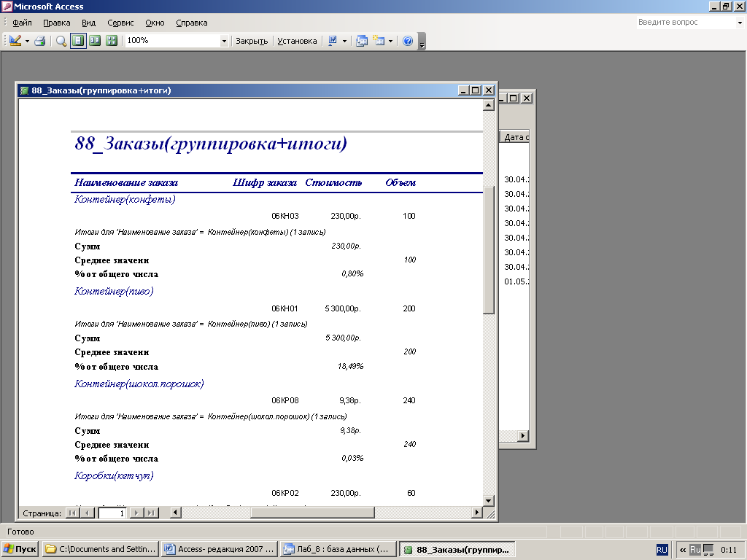The height and width of the screenshot is (560, 747).
Task: Open Microsoft Access Help icon
Action: click(407, 41)
